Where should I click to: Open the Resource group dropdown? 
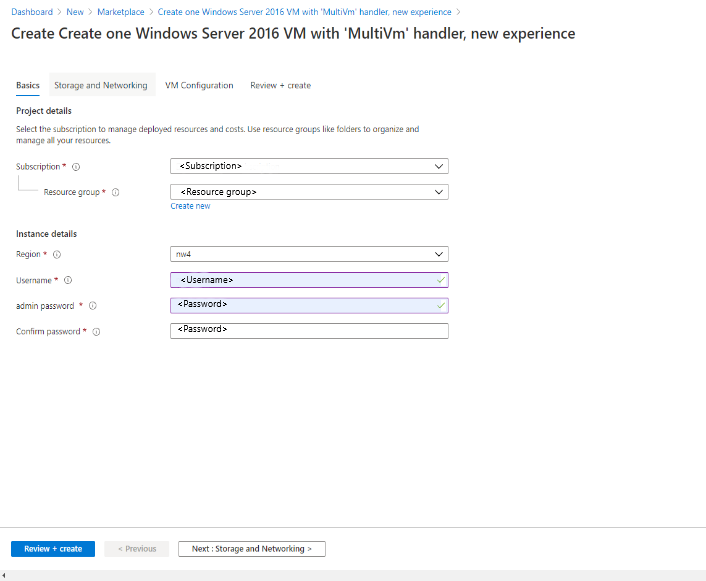309,192
